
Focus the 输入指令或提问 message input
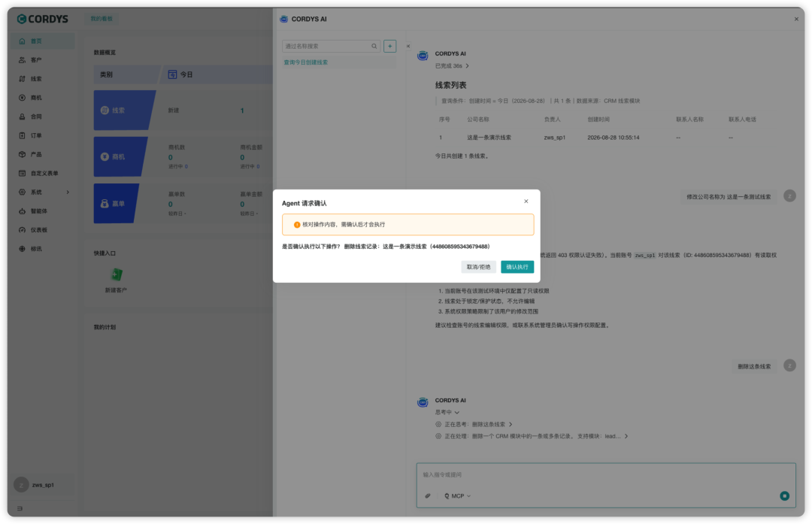point(606,475)
